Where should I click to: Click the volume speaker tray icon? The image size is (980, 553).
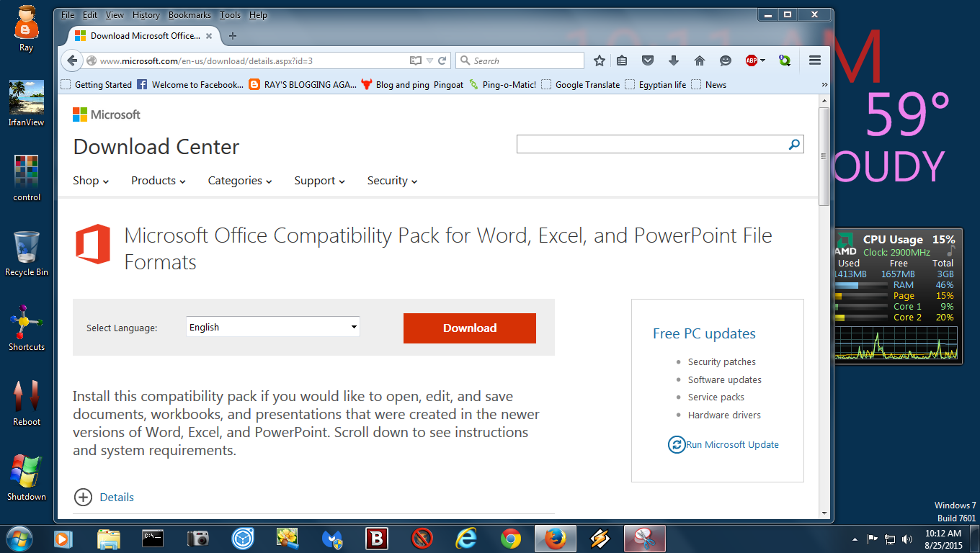pyautogui.click(x=906, y=539)
